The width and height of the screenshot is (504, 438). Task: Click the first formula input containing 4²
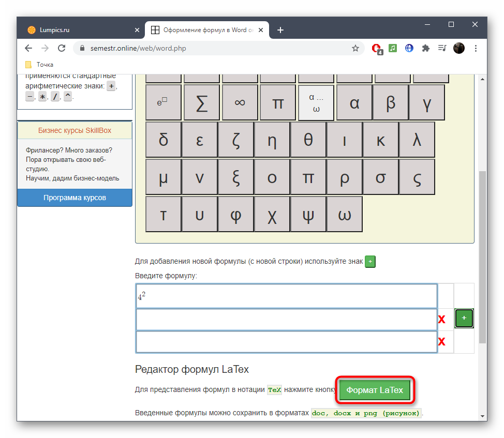pos(286,296)
